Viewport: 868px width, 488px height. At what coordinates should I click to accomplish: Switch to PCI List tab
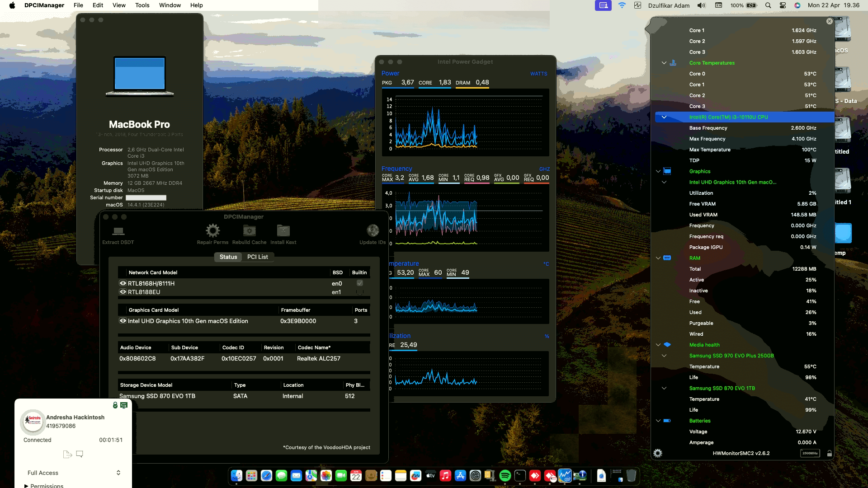[x=257, y=257]
